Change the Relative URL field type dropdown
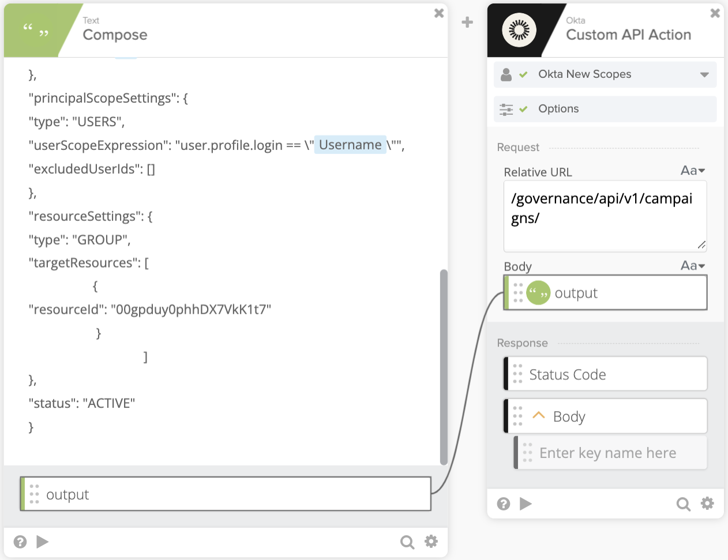This screenshot has height=560, width=728. tap(693, 171)
